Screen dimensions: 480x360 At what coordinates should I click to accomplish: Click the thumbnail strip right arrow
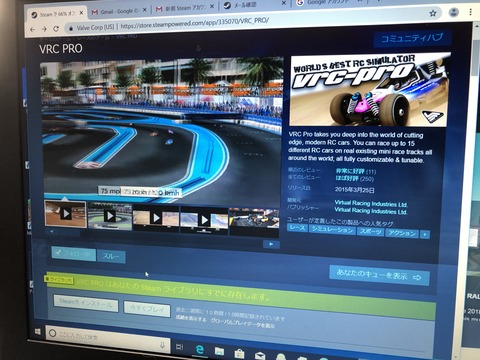pyautogui.click(x=271, y=244)
